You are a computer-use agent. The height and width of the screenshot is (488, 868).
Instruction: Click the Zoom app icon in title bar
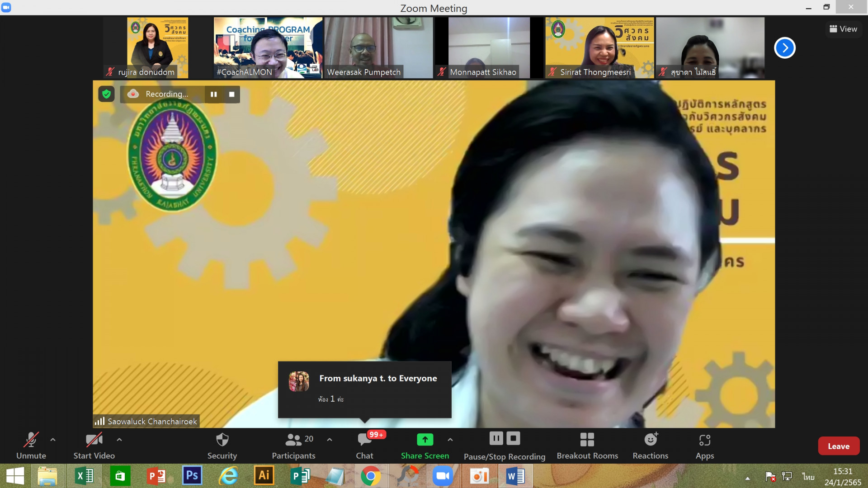[x=6, y=8]
